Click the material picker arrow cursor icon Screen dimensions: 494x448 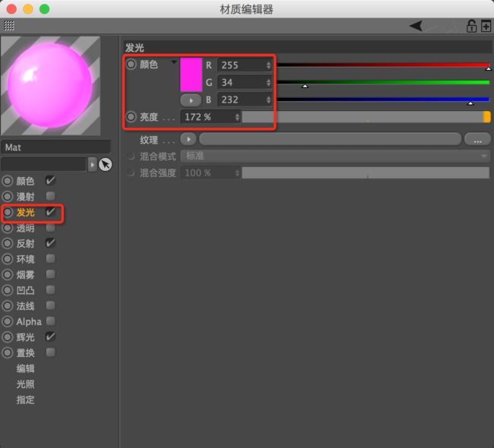[x=105, y=164]
